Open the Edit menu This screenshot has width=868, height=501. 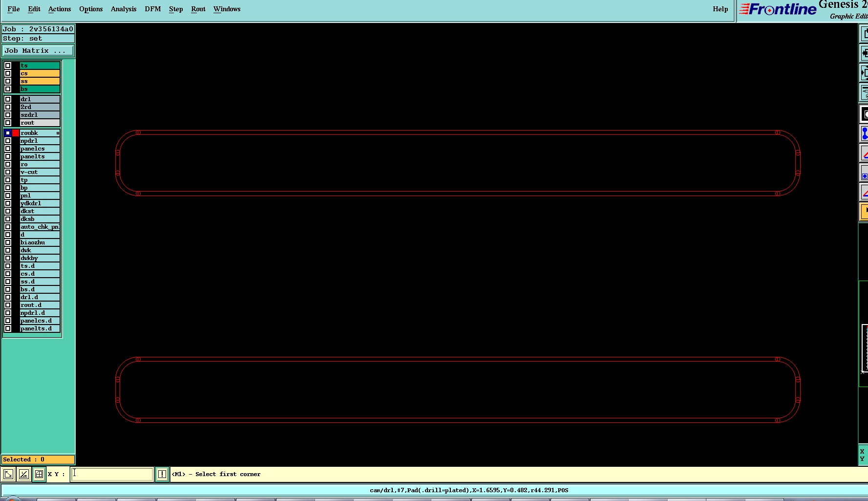pyautogui.click(x=34, y=9)
